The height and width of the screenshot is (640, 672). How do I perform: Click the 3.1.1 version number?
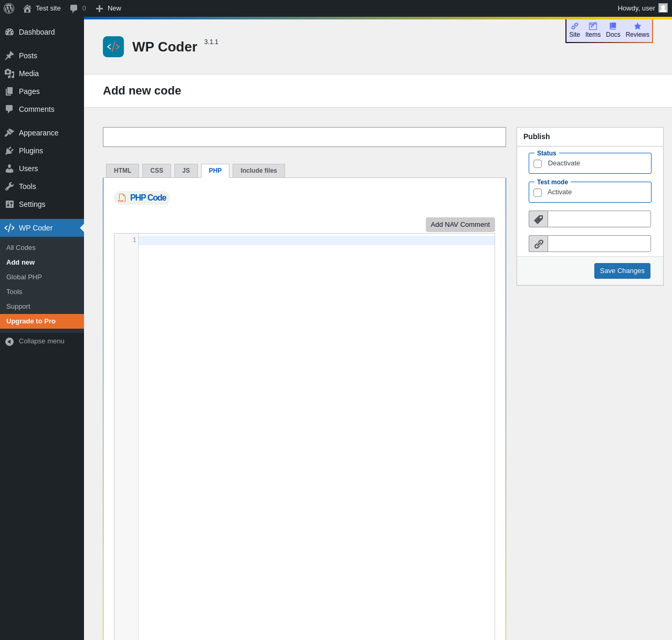click(211, 42)
